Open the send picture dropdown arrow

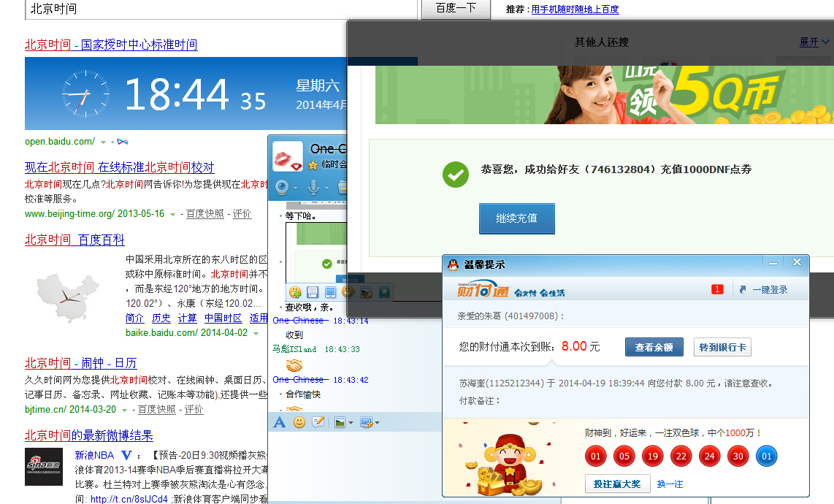click(x=351, y=423)
